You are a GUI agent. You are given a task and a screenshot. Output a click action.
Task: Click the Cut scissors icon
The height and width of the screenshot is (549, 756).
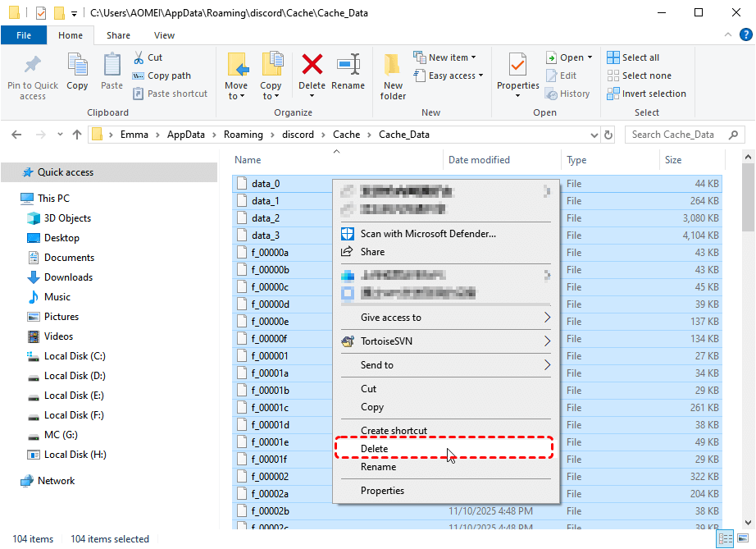click(139, 57)
